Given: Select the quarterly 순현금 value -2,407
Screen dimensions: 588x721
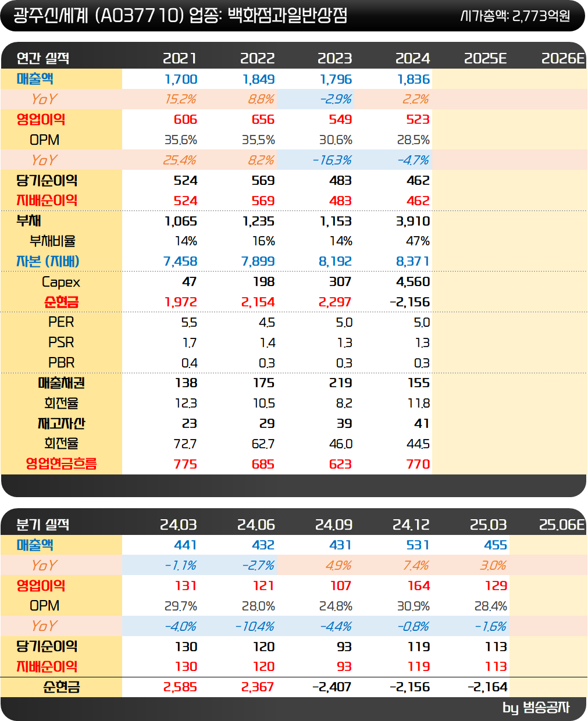Looking at the screenshot, I should point(332,687).
